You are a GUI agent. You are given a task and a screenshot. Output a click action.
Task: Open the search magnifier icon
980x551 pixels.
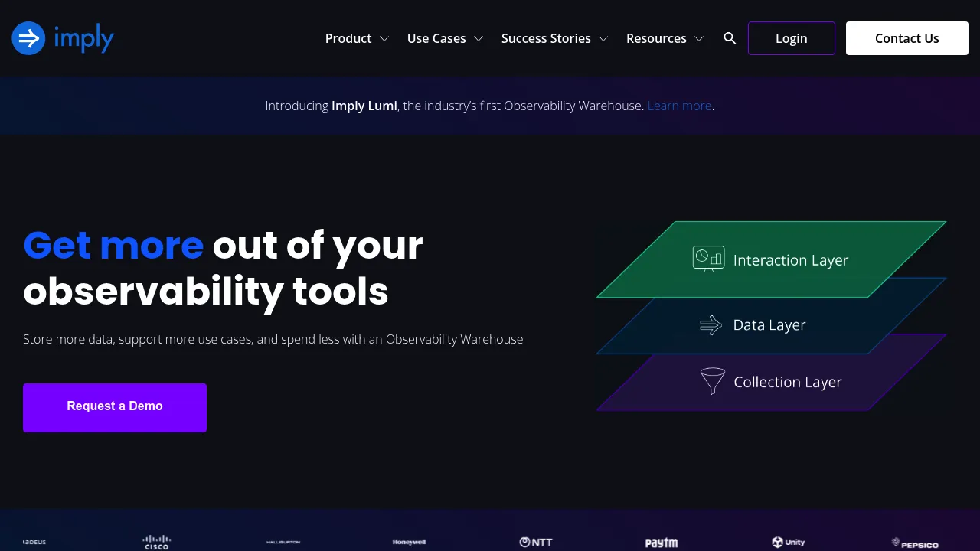(x=730, y=38)
